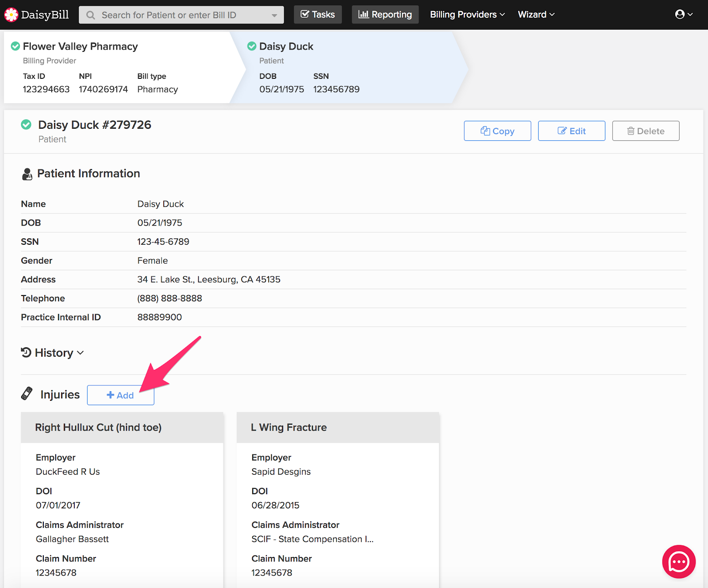
Task: Open the Reporting page
Action: coord(385,15)
